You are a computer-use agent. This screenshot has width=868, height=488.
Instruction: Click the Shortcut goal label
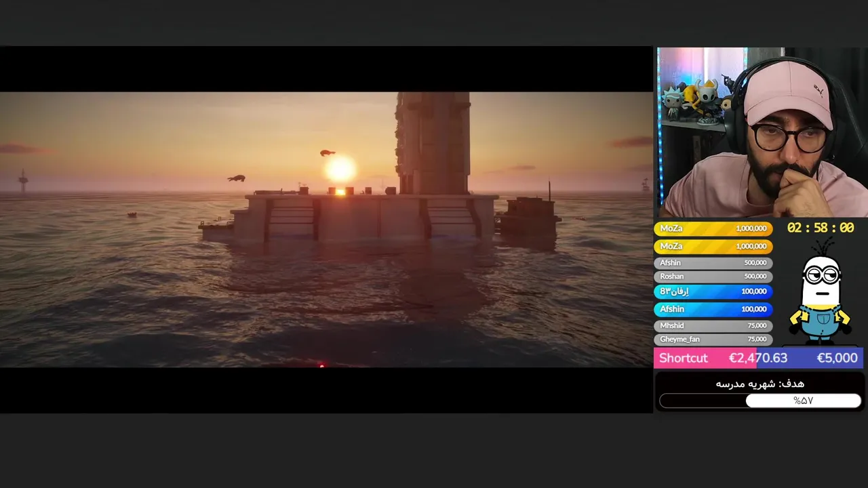(x=683, y=358)
